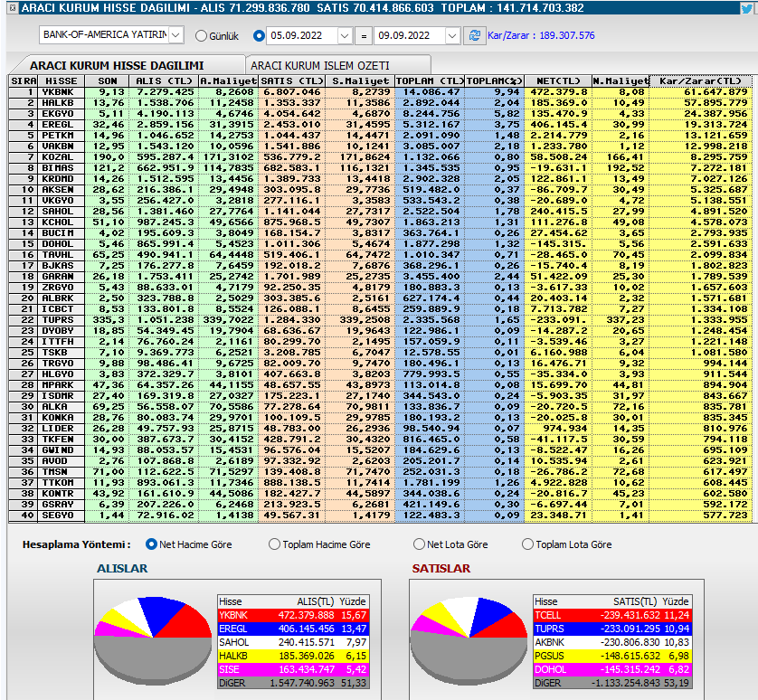Select the date range radio button
Viewport: 758px width, 700px height.
pyautogui.click(x=259, y=36)
